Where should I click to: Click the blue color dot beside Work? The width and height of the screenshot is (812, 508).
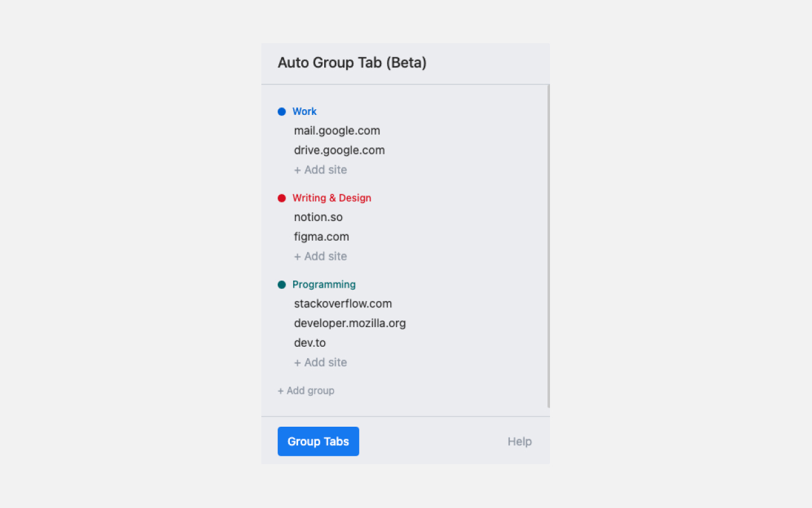click(282, 111)
